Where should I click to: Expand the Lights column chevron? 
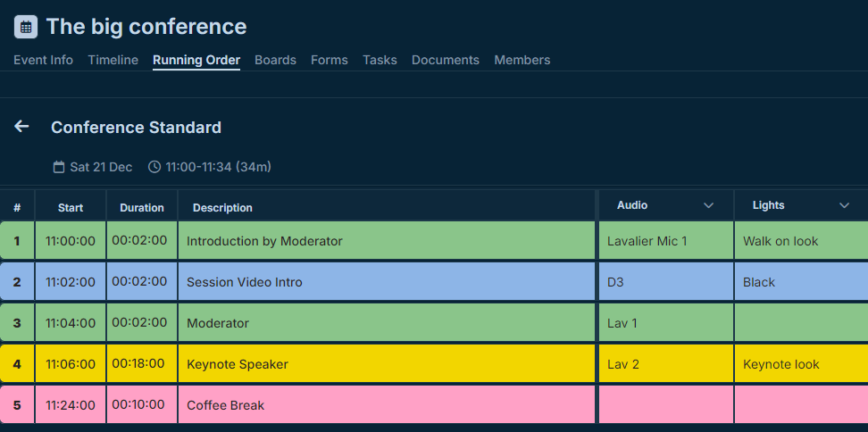844,206
